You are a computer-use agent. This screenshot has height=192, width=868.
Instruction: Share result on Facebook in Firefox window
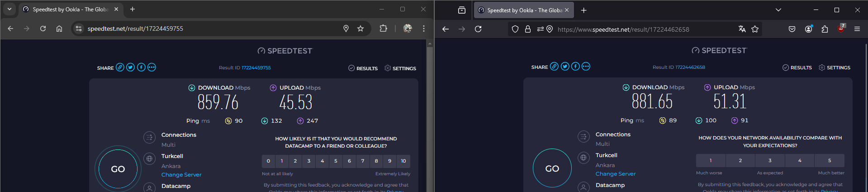pyautogui.click(x=575, y=67)
